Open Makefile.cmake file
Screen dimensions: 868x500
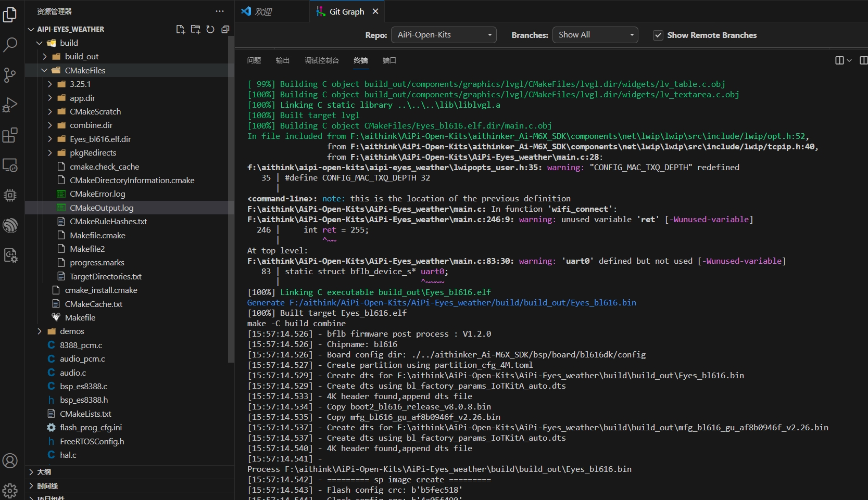(x=97, y=235)
